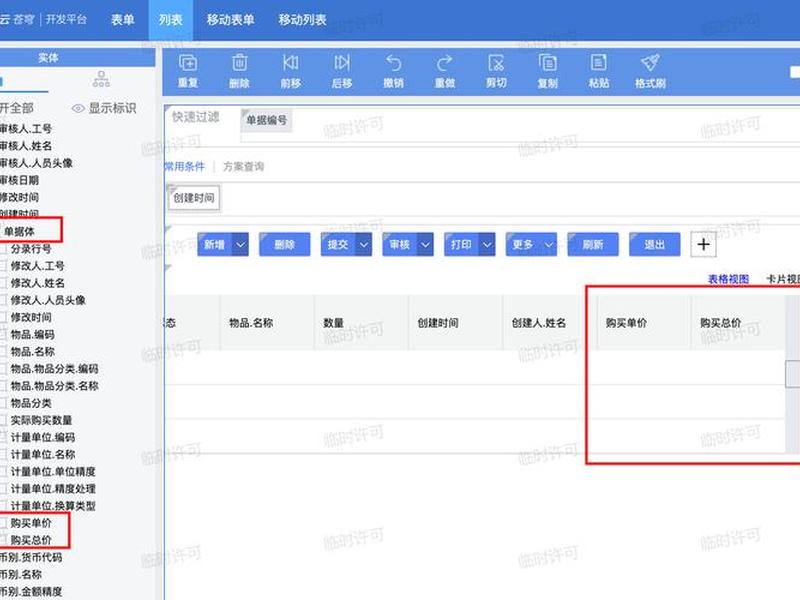This screenshot has height=600, width=800.
Task: Switch to 表格视图 link
Action: (x=728, y=279)
